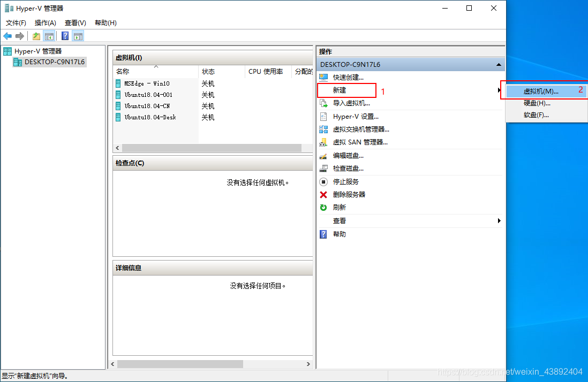Collapse the DESKTOP-C9N17L6 actions section arrow
Viewport: 588px width, 382px height.
(499, 64)
